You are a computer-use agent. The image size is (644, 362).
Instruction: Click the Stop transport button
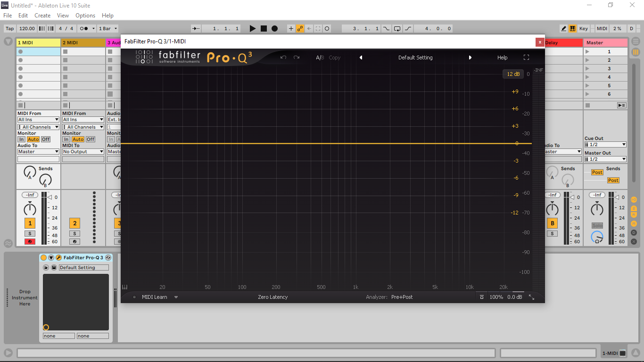(264, 28)
